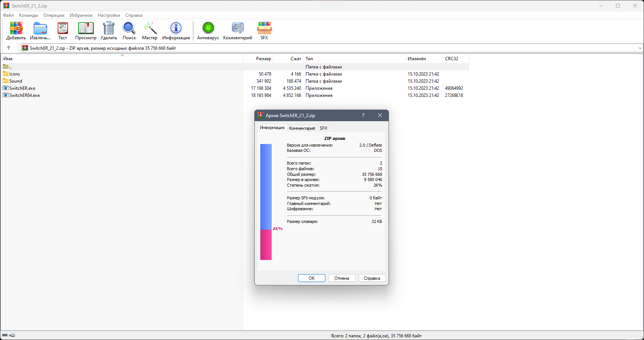Click the packed size 4 852 166

pyautogui.click(x=292, y=95)
